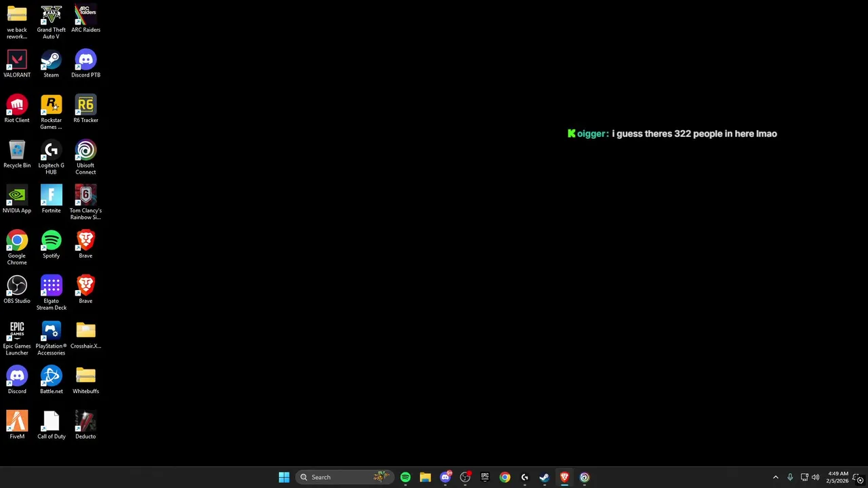Open Epic Games Launcher from the taskbar
868x488 pixels.
485,477
